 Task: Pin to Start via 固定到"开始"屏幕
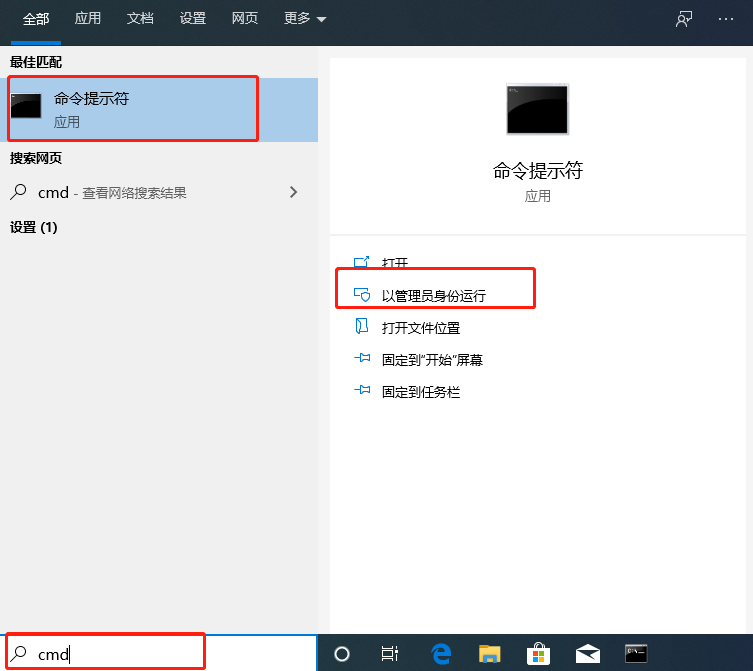(432, 360)
